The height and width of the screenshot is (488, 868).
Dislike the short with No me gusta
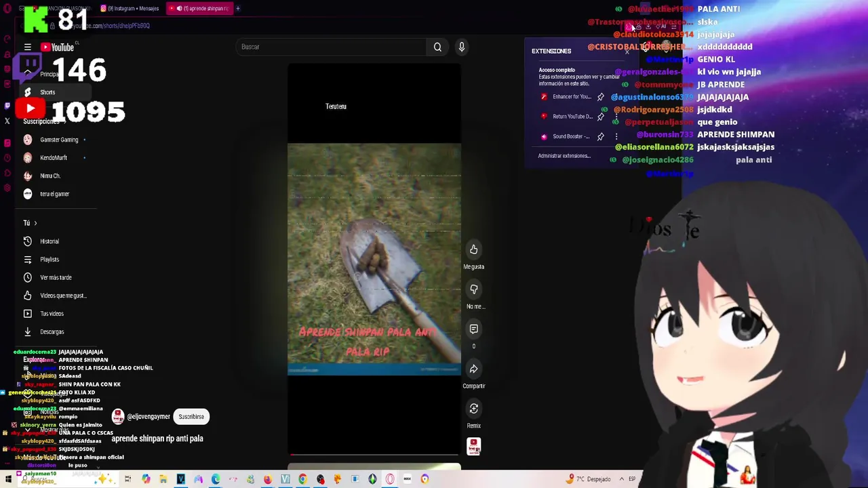(x=474, y=290)
